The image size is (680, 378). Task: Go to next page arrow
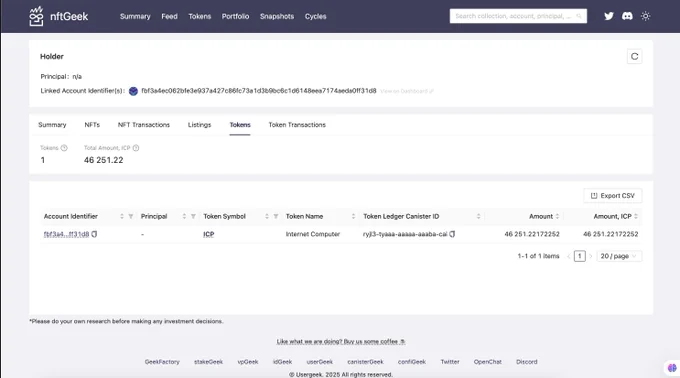click(591, 256)
